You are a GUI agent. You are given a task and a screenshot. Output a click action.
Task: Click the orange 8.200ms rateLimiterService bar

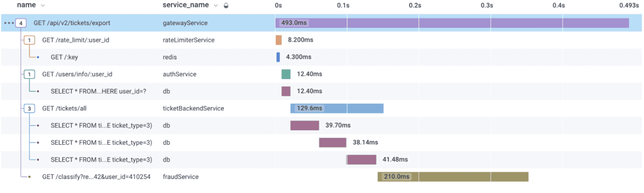tap(279, 40)
